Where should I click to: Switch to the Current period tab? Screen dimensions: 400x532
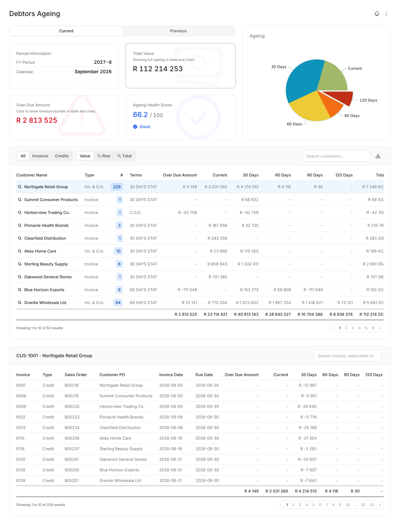click(x=66, y=31)
